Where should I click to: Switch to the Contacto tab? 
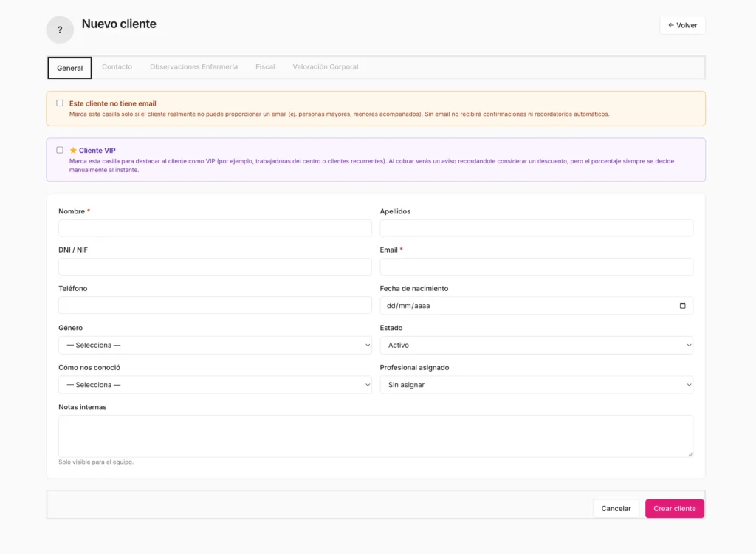click(117, 67)
